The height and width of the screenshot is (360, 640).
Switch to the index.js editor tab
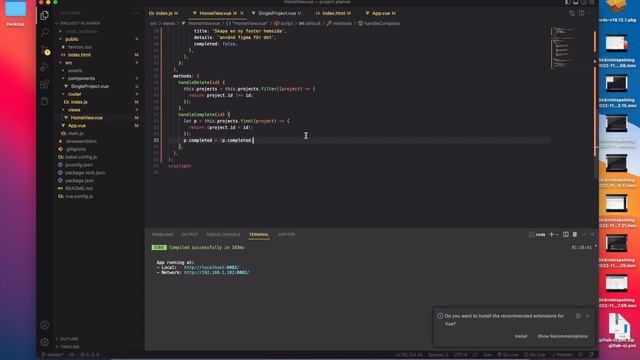click(163, 13)
